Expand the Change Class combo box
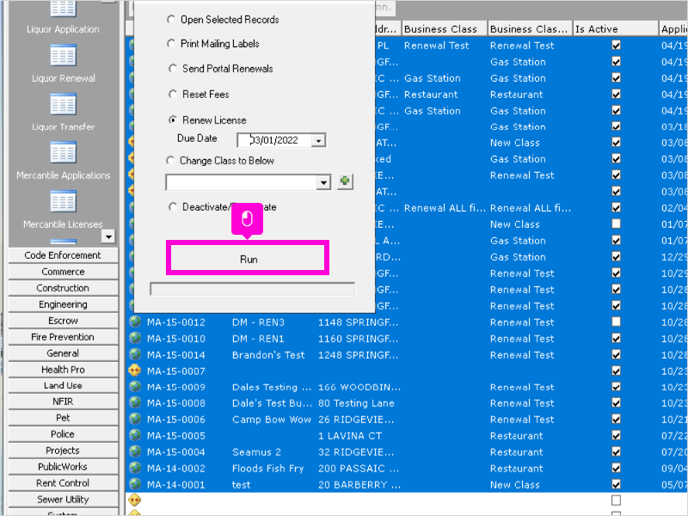The width and height of the screenshot is (688, 516). coord(323,182)
